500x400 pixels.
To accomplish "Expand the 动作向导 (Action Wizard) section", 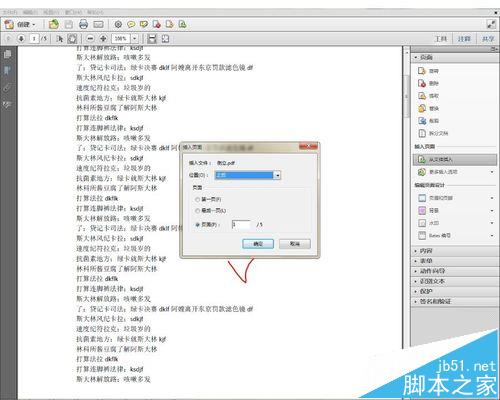I will [x=454, y=271].
